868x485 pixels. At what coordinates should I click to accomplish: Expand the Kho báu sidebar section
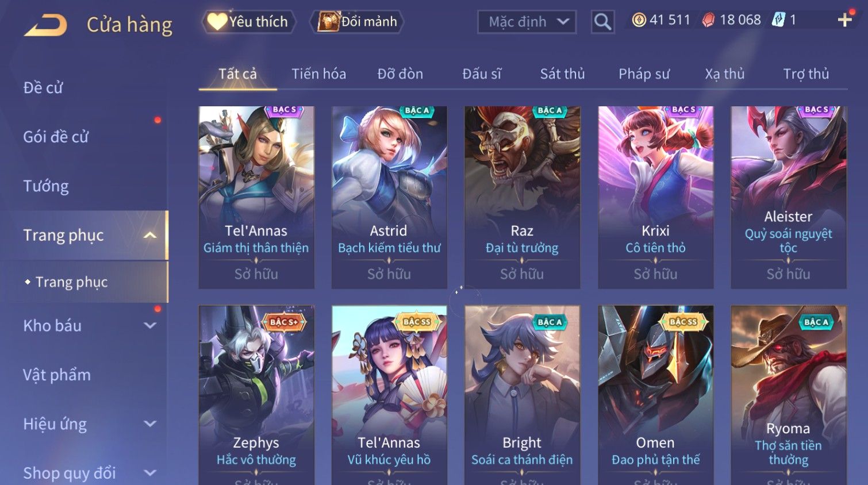(150, 325)
